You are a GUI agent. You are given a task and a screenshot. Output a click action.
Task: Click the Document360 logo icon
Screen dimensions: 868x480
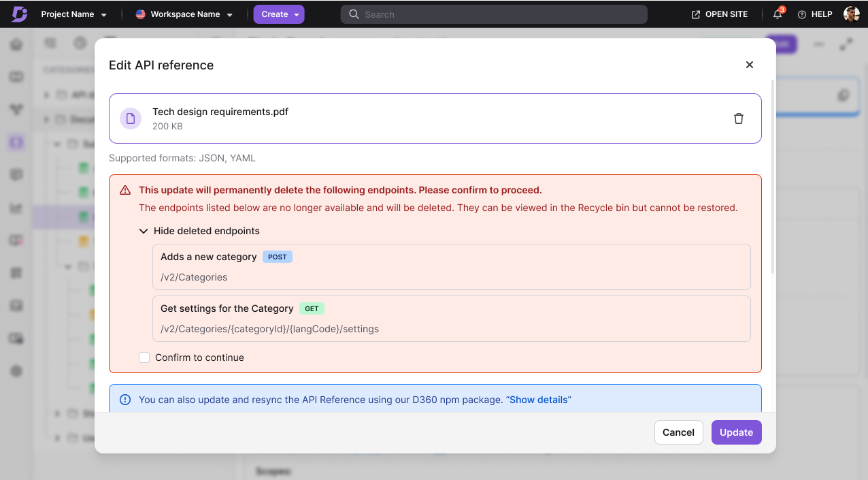click(x=20, y=14)
